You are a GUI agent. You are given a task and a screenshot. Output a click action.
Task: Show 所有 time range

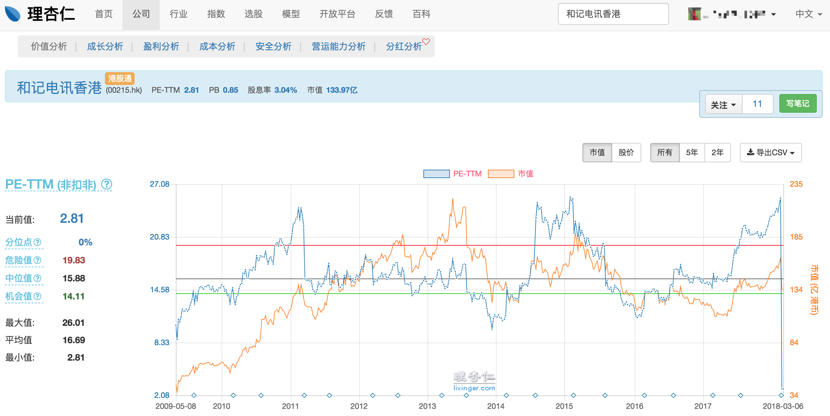pyautogui.click(x=665, y=152)
